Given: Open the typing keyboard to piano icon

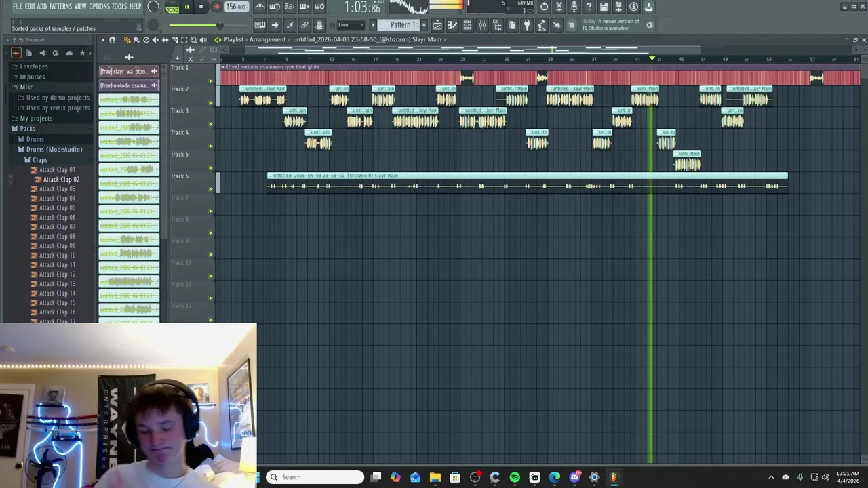Looking at the screenshot, I should (260, 25).
